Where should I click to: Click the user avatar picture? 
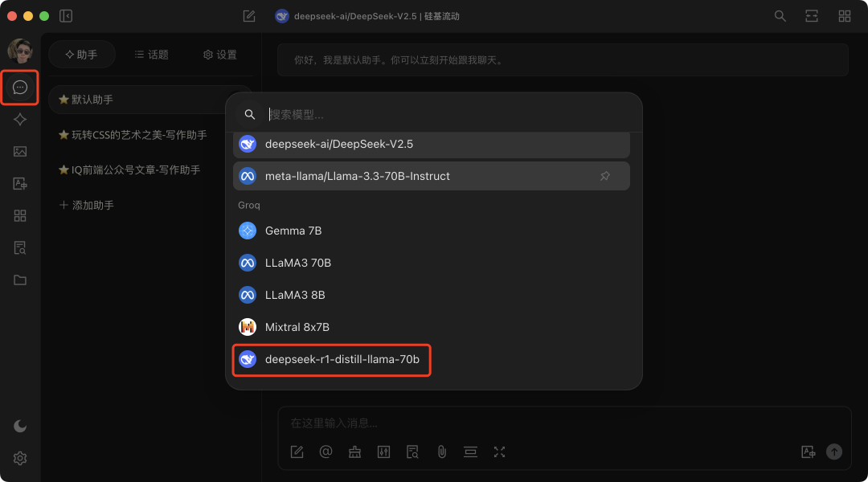(x=20, y=51)
